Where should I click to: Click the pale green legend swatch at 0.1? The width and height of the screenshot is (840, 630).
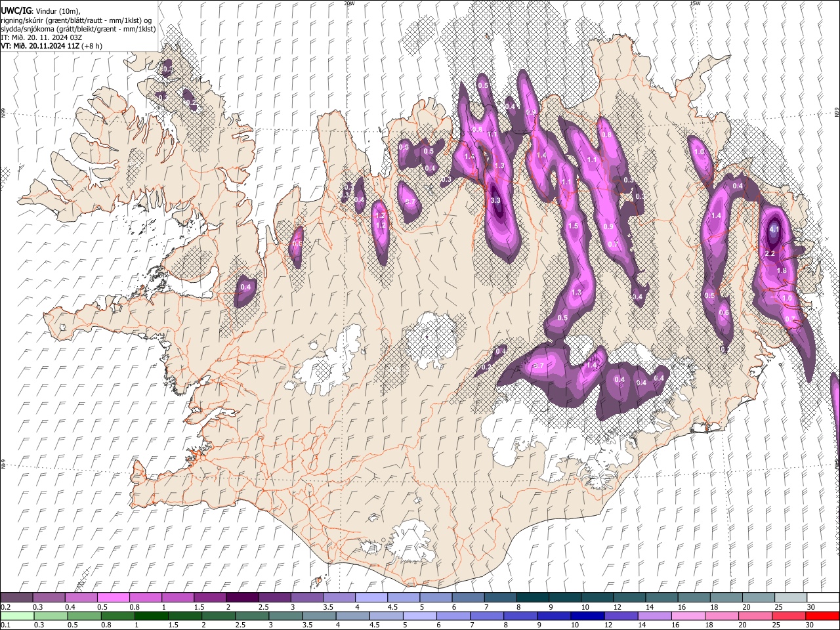pyautogui.click(x=16, y=616)
